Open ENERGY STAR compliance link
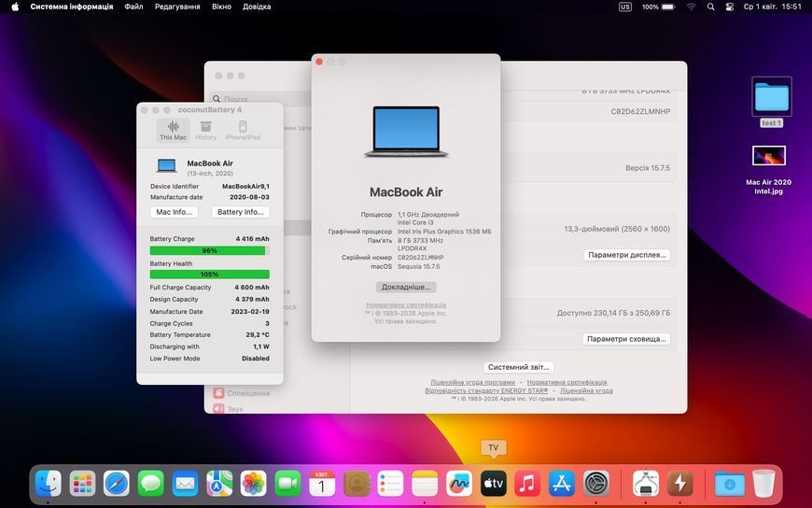 coord(486,390)
